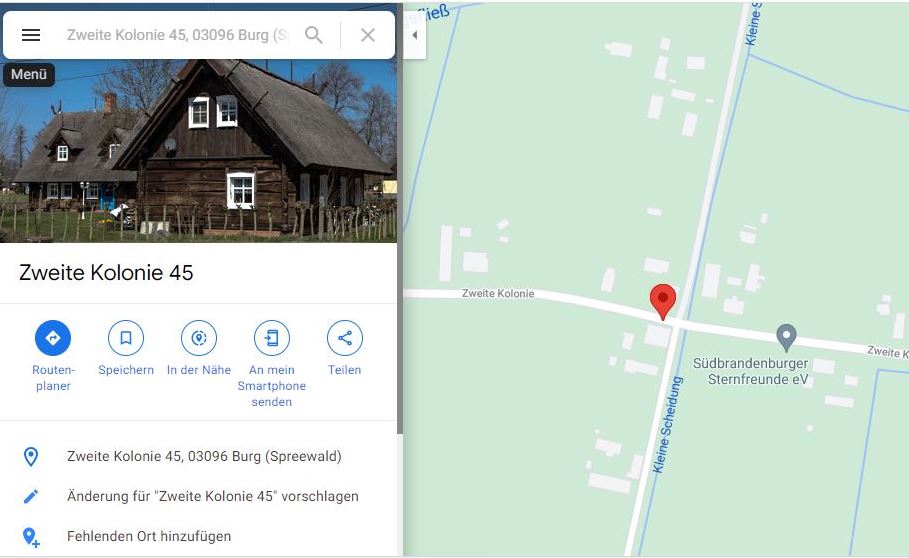
Task: Clear the search with the X icon
Action: point(368,35)
